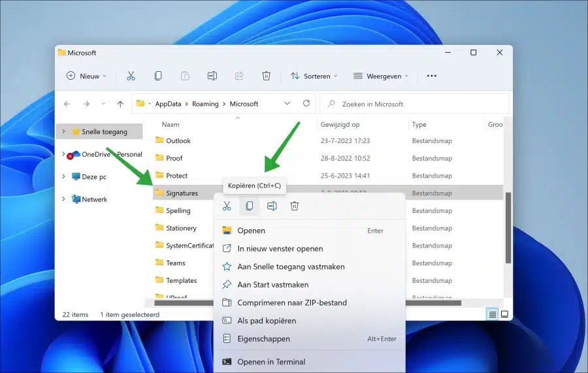Viewport: 588px width, 373px height.
Task: Select OneDrive - Personal in navigation pane
Action: 112,154
